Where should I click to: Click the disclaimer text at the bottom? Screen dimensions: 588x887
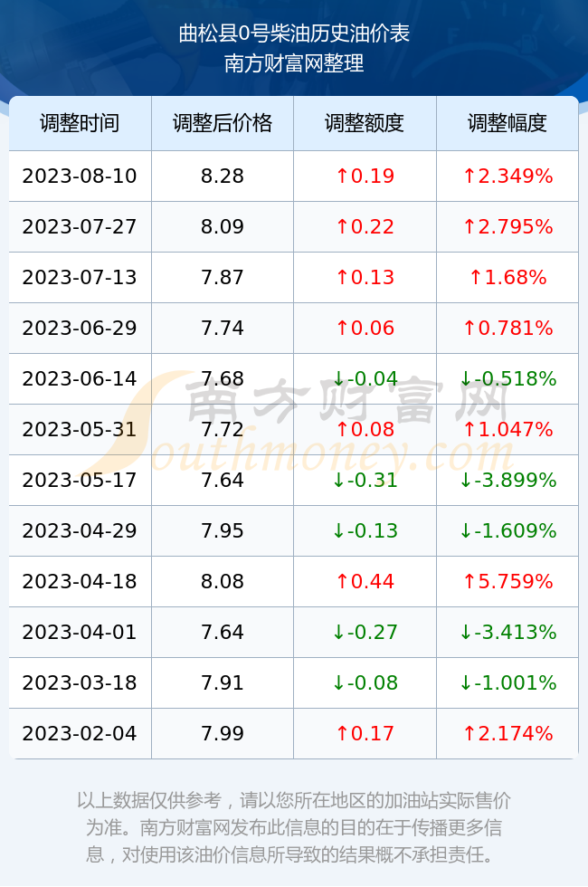pyautogui.click(x=294, y=827)
